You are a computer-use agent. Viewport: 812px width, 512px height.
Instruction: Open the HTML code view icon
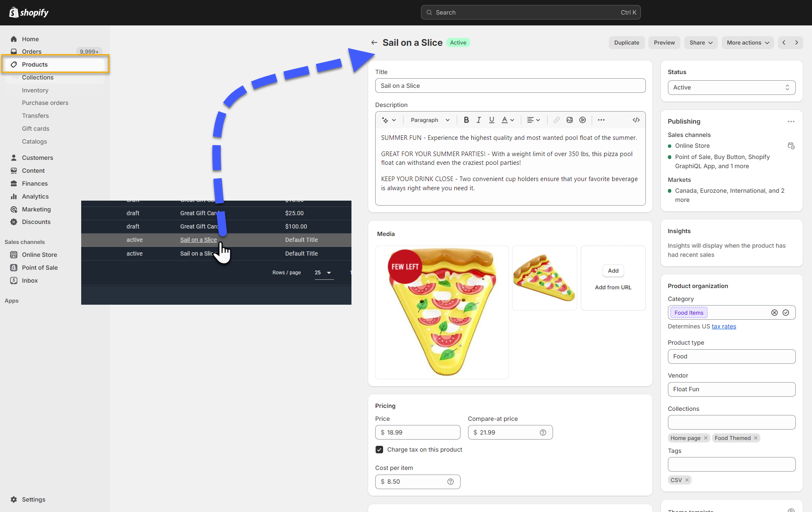[x=636, y=120]
